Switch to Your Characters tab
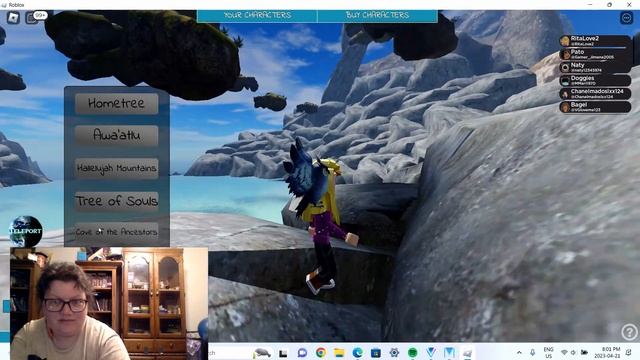Screen dimensions: 640x360 click(257, 16)
